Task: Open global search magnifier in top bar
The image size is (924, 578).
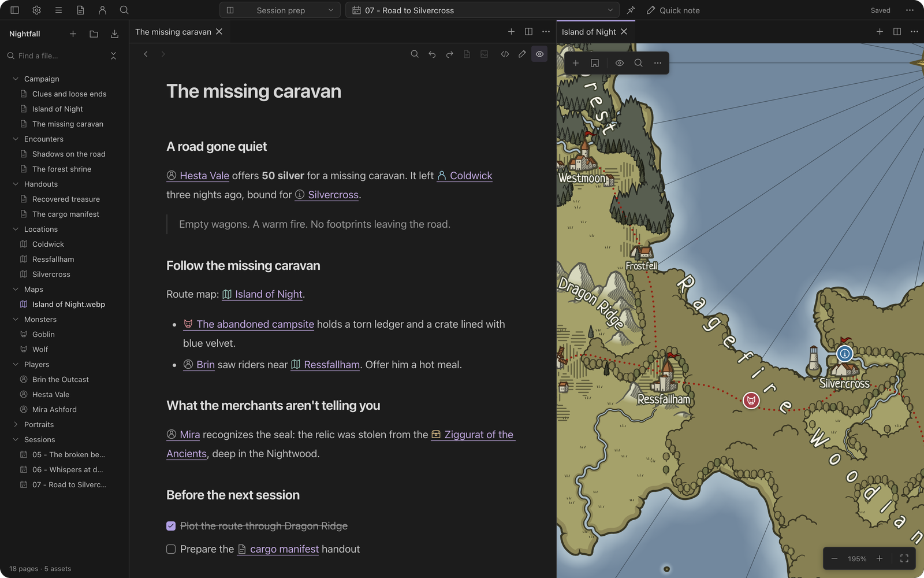Action: pyautogui.click(x=124, y=10)
